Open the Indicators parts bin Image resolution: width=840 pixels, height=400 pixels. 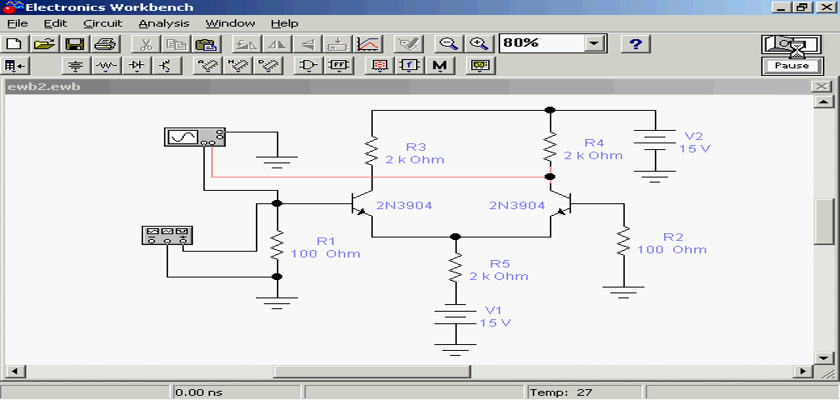pos(379,66)
